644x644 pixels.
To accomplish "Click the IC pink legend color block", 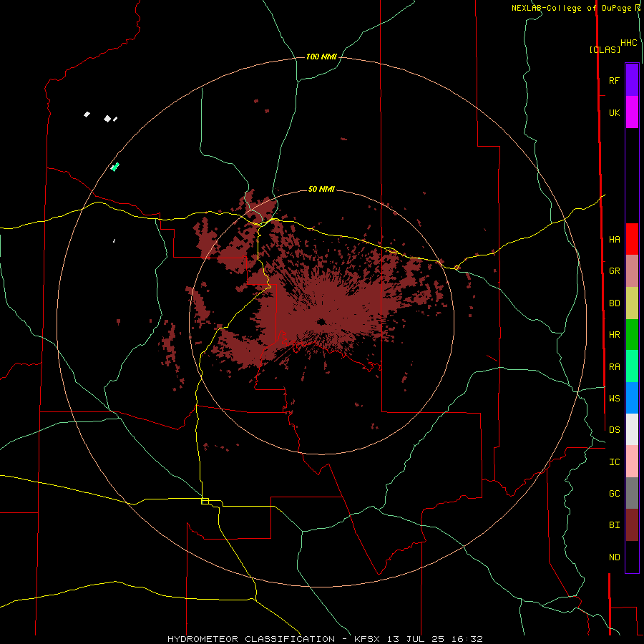I will pos(632,462).
